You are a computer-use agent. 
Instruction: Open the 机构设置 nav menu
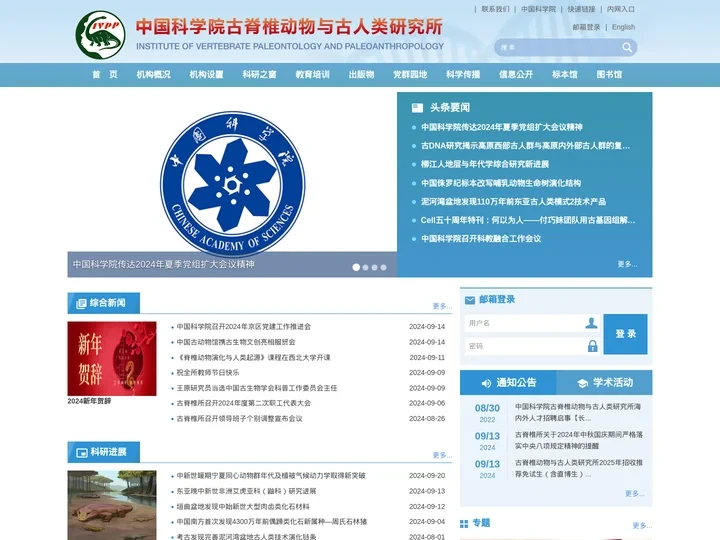click(206, 74)
